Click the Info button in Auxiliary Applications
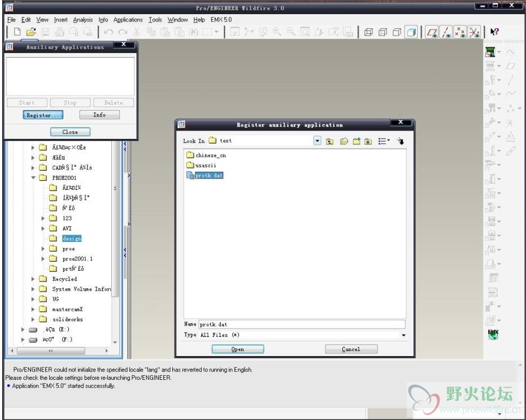This screenshot has width=526, height=420. pos(99,115)
